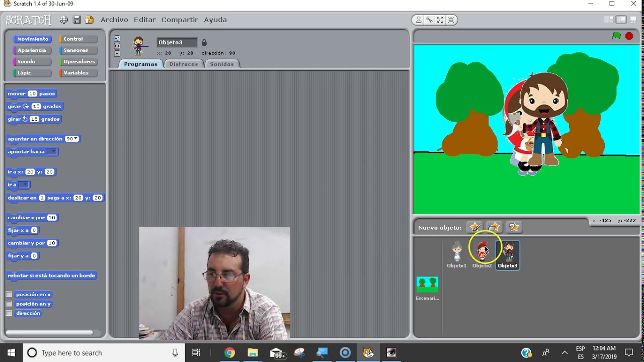
Task: Switch to small stage view
Action: [x=609, y=20]
